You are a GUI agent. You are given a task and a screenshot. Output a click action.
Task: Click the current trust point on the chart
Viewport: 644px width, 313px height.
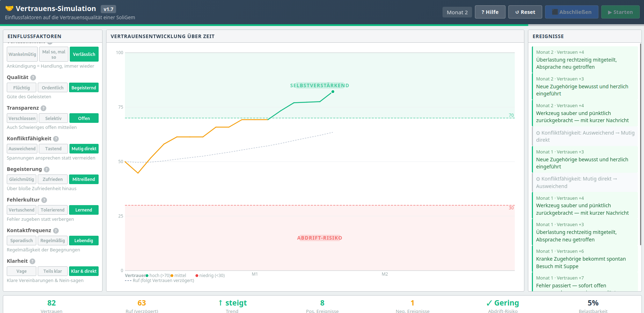tap(333, 92)
